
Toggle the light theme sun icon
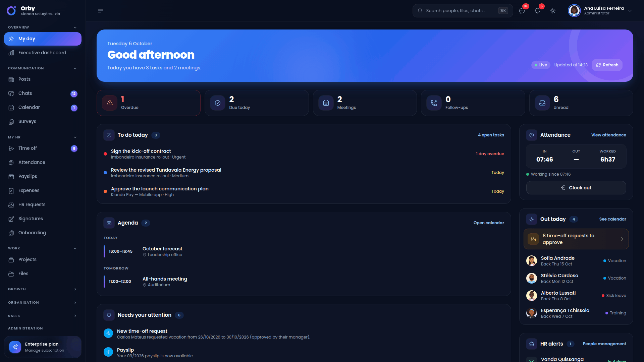click(x=553, y=11)
